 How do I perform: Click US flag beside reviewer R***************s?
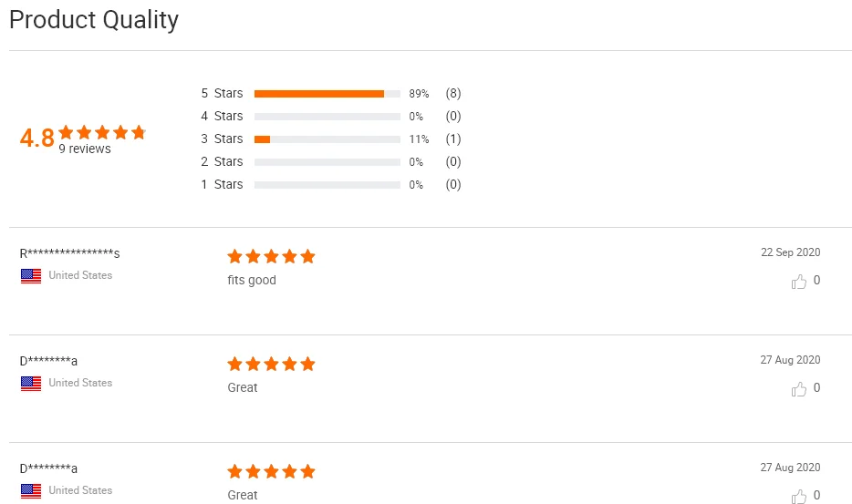point(31,276)
